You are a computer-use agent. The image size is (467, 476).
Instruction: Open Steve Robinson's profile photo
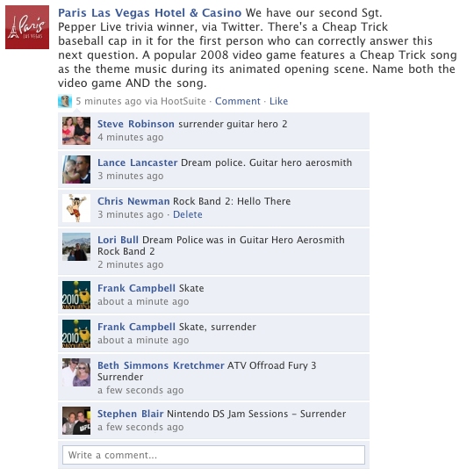(x=76, y=131)
